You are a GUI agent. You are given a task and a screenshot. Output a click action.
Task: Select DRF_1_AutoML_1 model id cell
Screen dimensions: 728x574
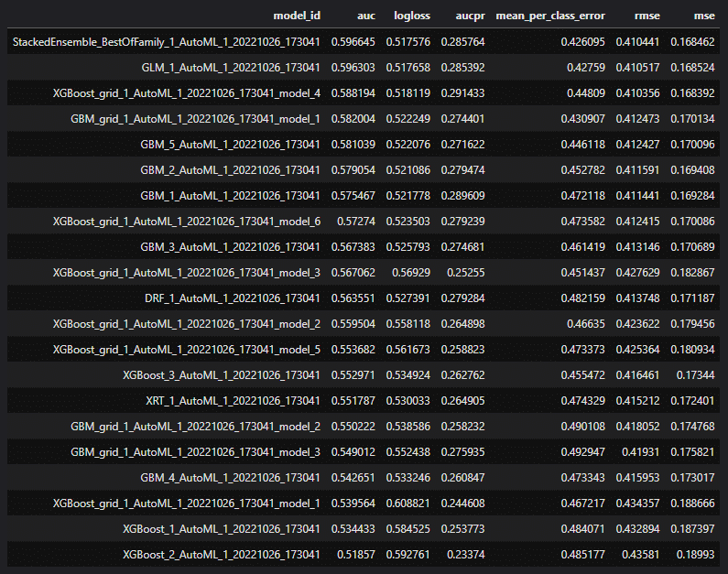coord(233,298)
